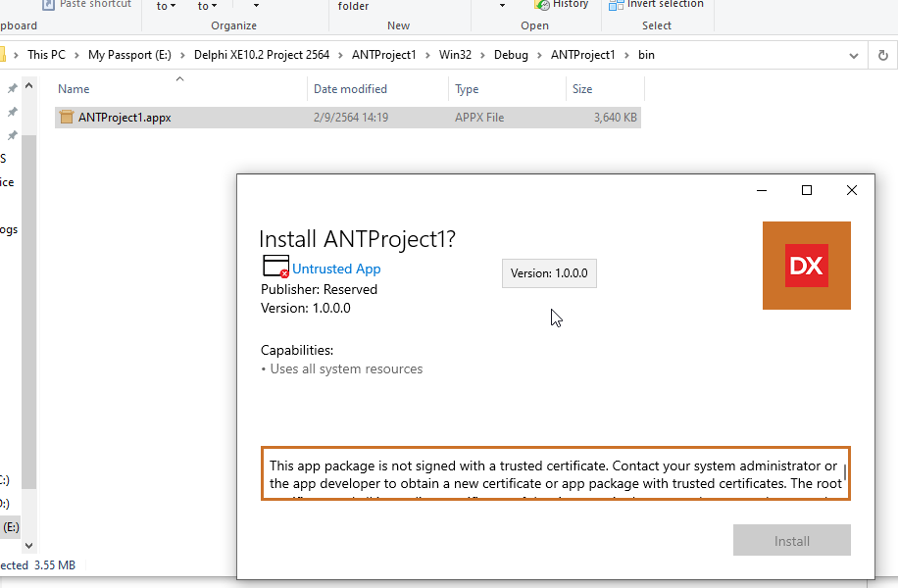Open the Untrusted App link
Screen dimensions: 898x588
[336, 269]
